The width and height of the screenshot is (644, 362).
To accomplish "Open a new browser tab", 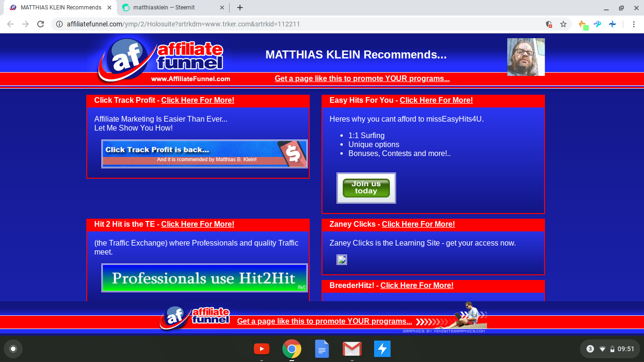I will point(240,8).
